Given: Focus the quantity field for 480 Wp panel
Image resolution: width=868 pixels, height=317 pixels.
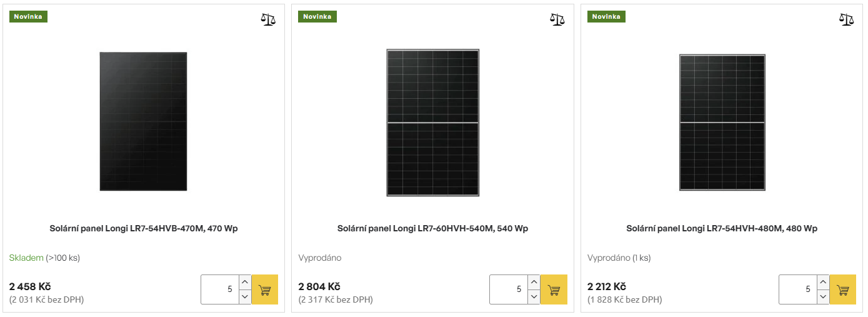Looking at the screenshot, I should point(797,289).
